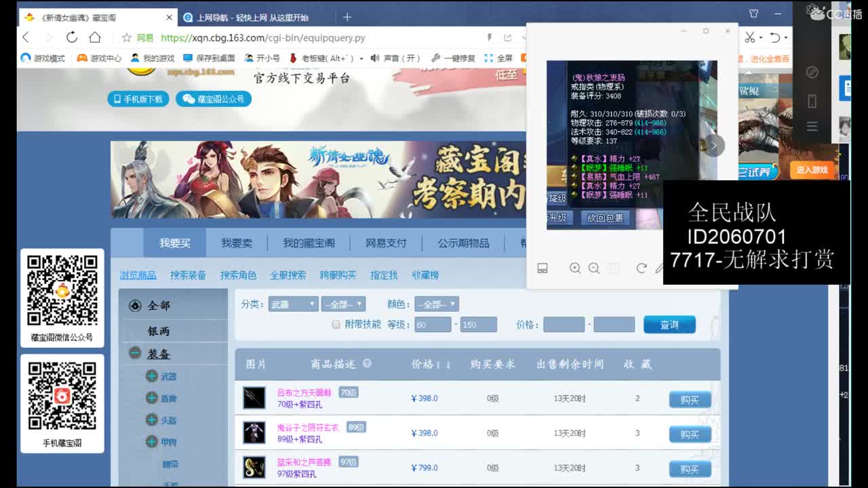The image size is (868, 488).
Task: Click the 手机版下载 button
Action: click(138, 99)
